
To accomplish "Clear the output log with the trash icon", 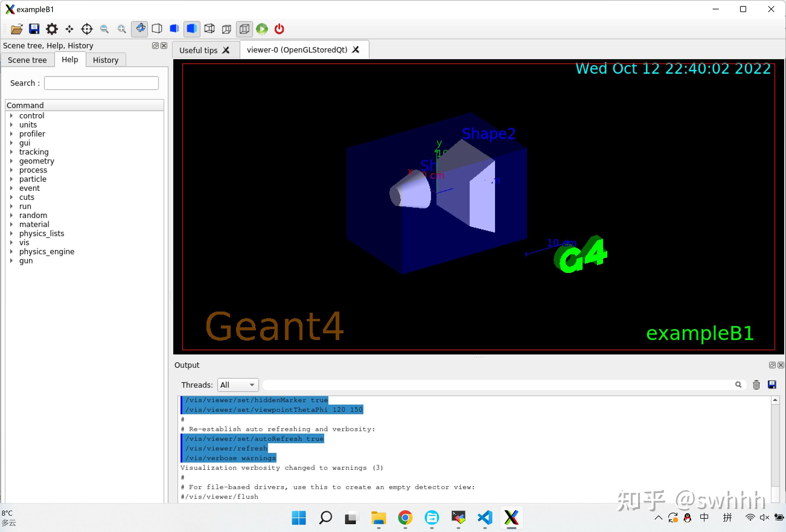I will pos(756,385).
